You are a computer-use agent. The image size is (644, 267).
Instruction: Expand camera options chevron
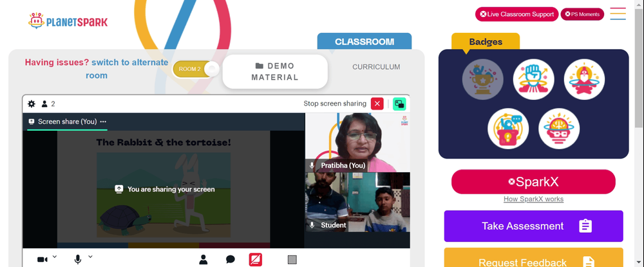click(55, 257)
